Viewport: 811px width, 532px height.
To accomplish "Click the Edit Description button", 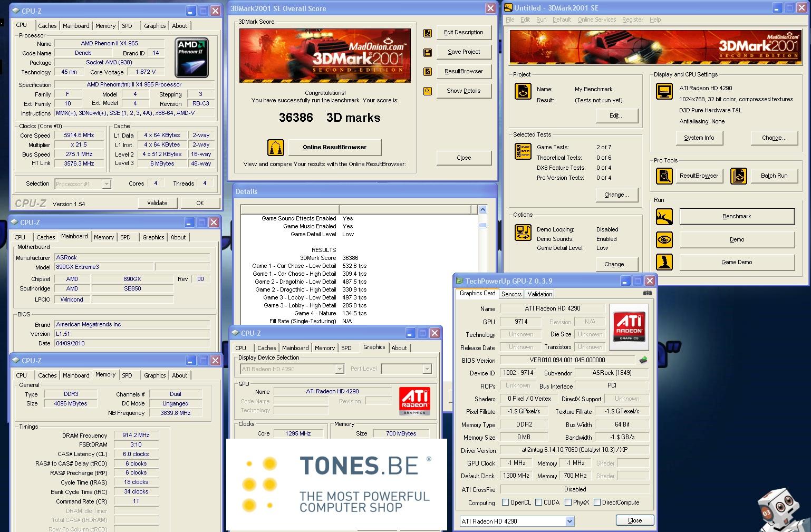I will pos(464,33).
